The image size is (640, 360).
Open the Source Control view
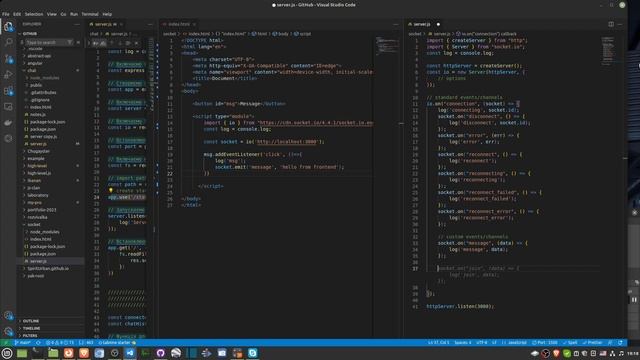click(x=8, y=59)
